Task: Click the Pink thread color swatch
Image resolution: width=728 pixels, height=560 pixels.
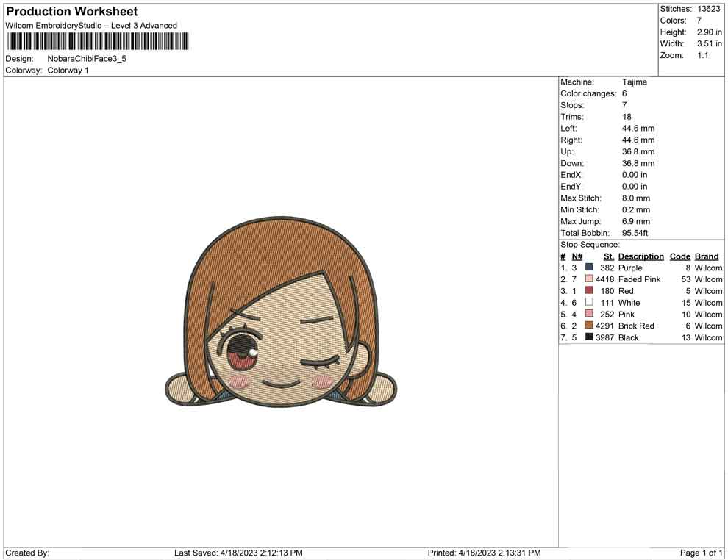Action: 589,314
